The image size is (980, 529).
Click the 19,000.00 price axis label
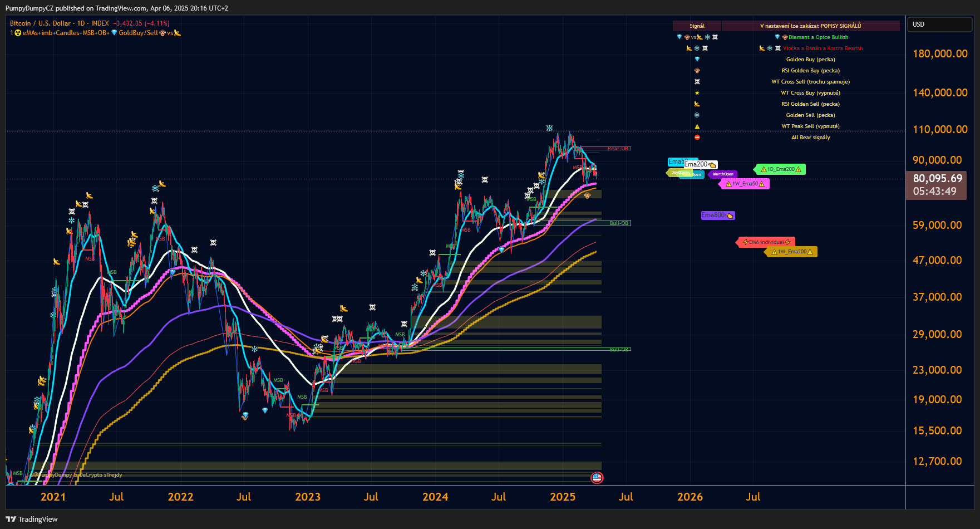coord(937,399)
